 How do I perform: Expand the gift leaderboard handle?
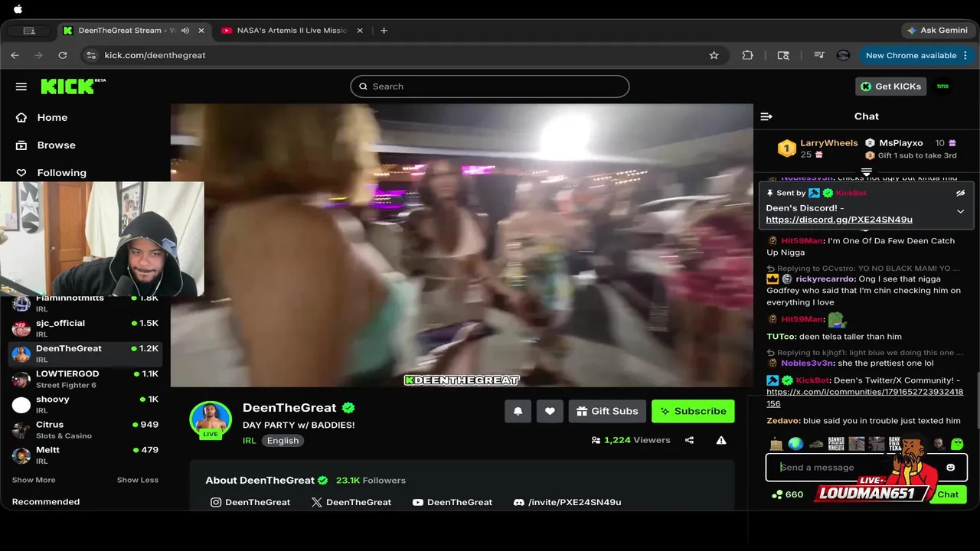click(x=867, y=171)
